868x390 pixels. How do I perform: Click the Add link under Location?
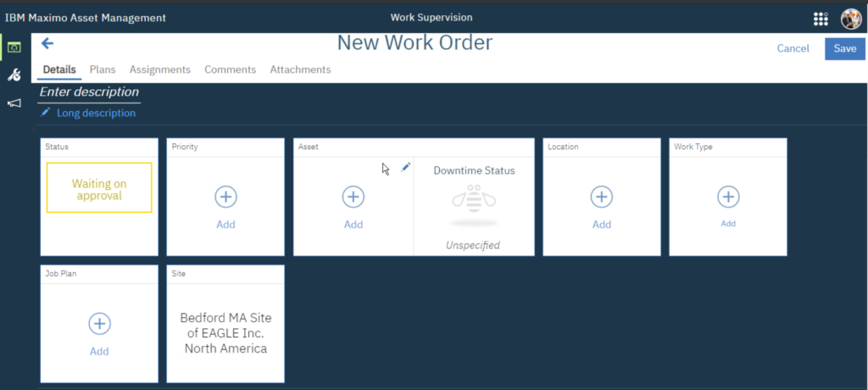pos(602,225)
